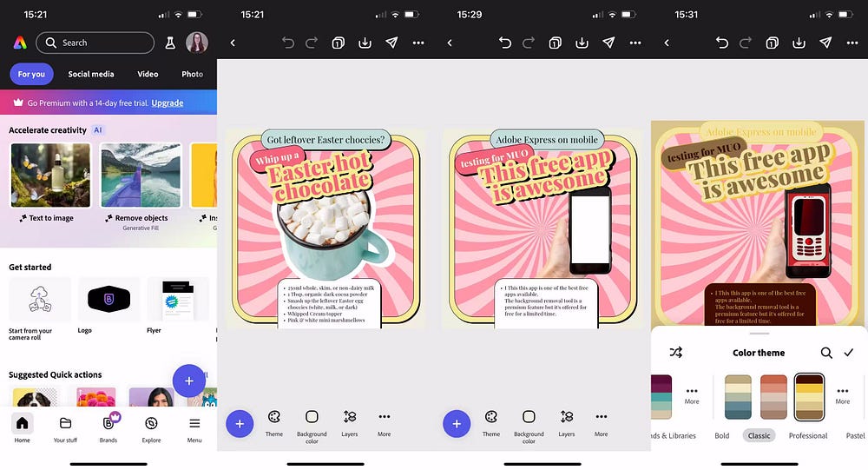Open Theme in the 15:29 editor bottom bar
The width and height of the screenshot is (868, 470).
[491, 424]
